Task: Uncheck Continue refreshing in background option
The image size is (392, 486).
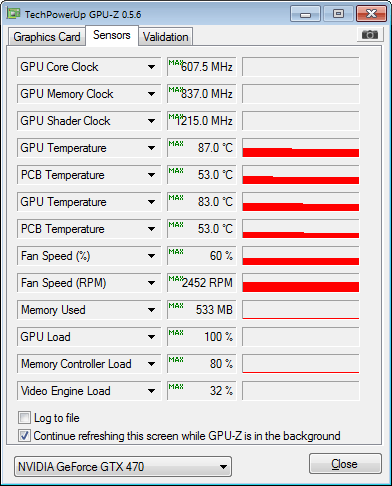Action: pyautogui.click(x=24, y=436)
